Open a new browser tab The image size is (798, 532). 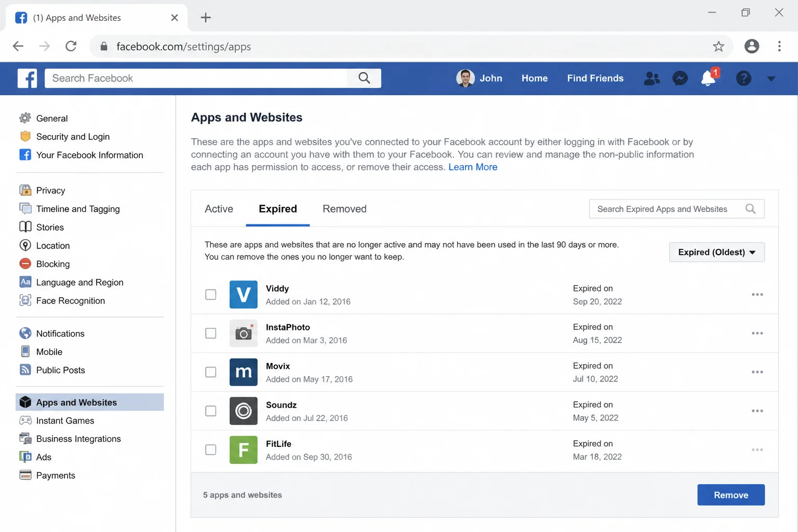(x=206, y=18)
